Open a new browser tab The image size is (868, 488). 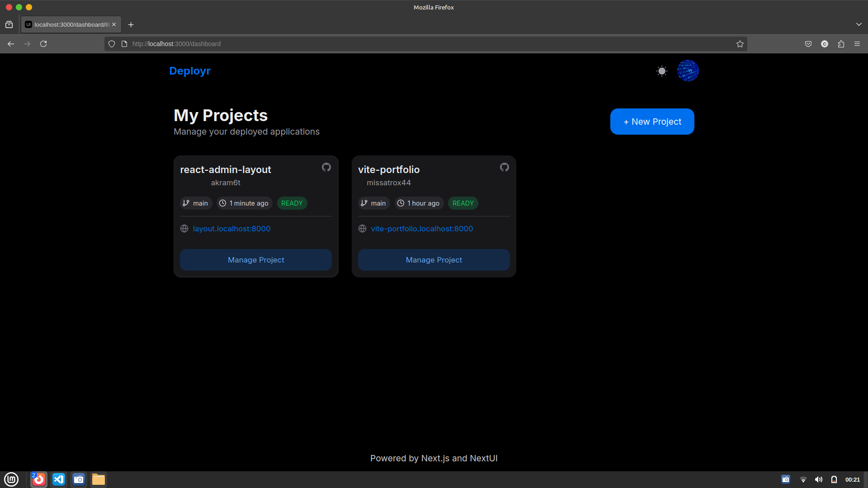click(131, 24)
